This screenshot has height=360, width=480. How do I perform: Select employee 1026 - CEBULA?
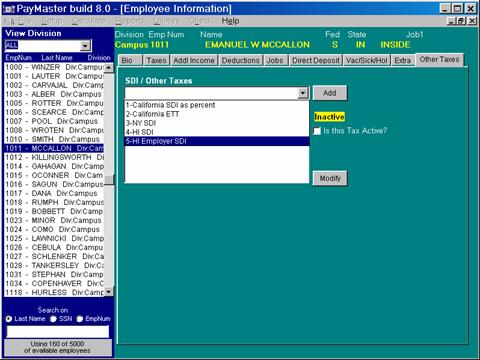coord(54,247)
